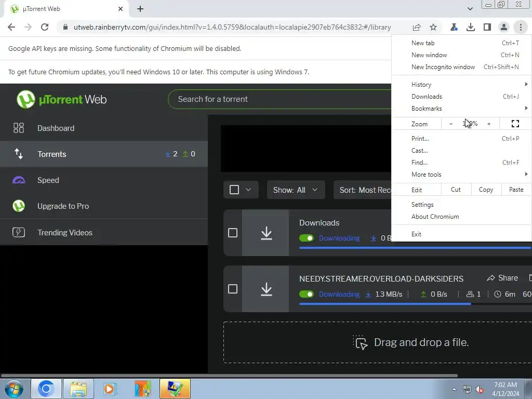Toggle the NEEDY.STREAMER torrent on/off switch
Screen dimensions: 532x399
(x=307, y=294)
